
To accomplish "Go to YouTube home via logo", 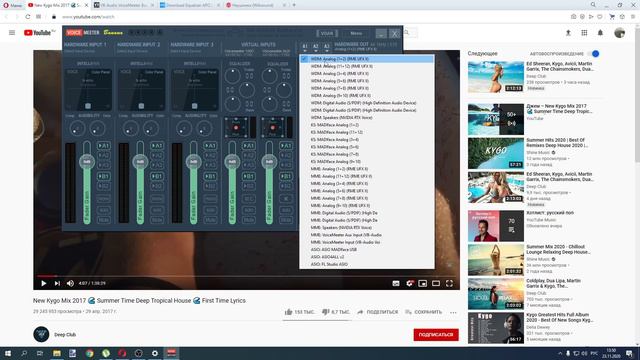I will [x=38, y=33].
